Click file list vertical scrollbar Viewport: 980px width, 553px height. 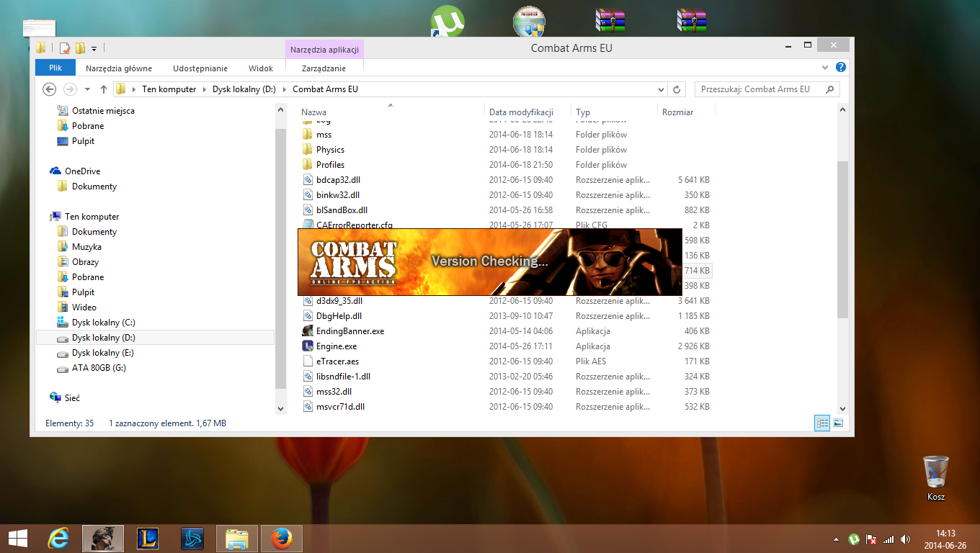[842, 239]
